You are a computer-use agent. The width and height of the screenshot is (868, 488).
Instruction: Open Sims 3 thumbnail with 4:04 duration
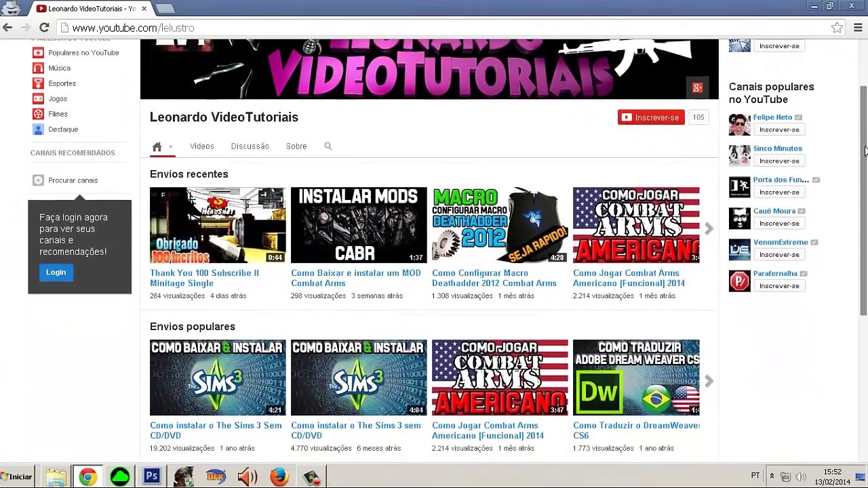coord(359,378)
